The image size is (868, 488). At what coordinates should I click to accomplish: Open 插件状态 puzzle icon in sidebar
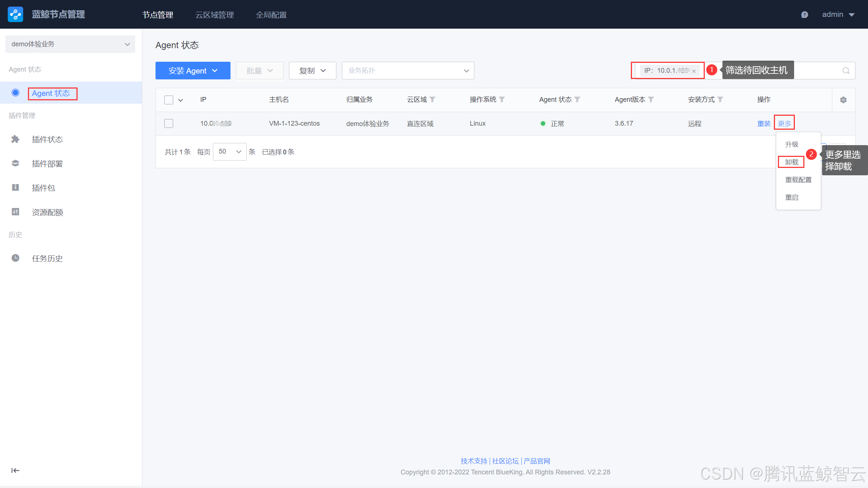pos(15,139)
